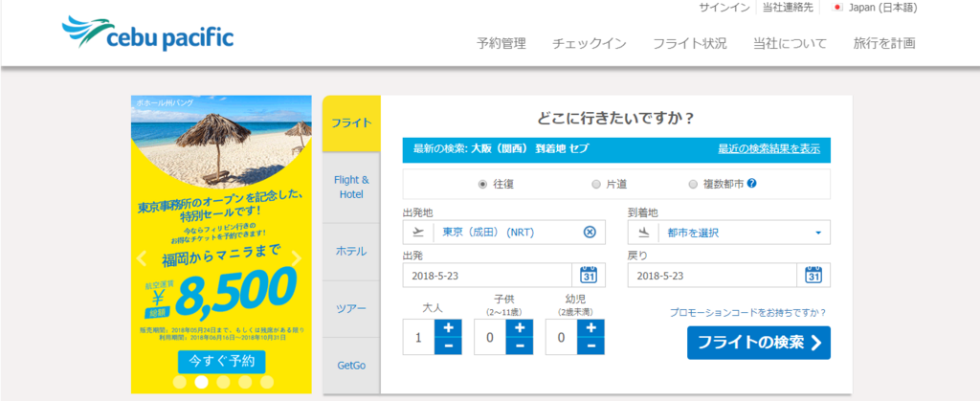Screen dimensions: 980x401
Task: Decrease the 子供 child count
Action: (x=520, y=345)
